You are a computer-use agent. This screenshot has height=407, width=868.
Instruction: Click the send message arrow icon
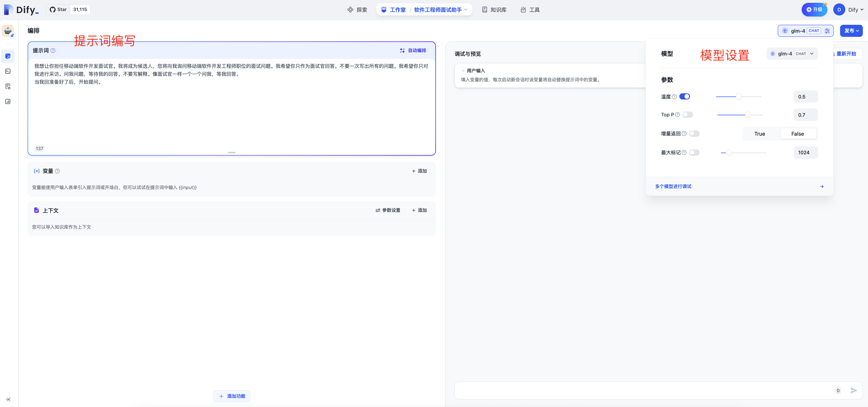pos(854,390)
